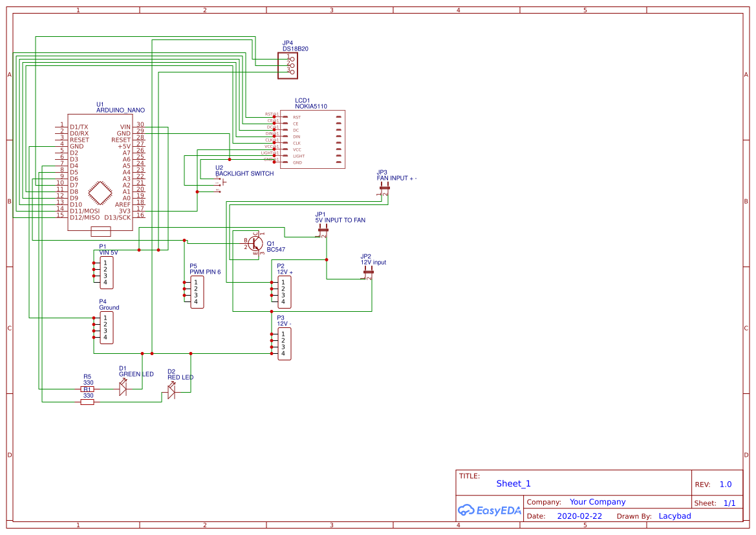Screen dimensions: 756x535
Task: Click the 330 ohm resistor R5 symbol
Action: 86,389
